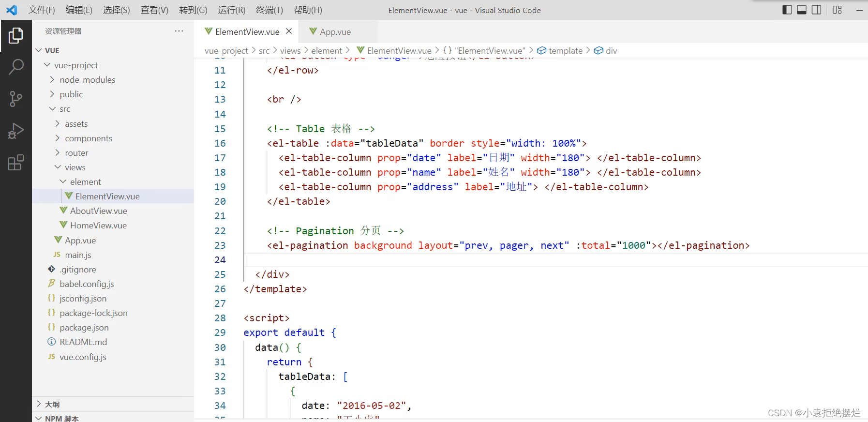The height and width of the screenshot is (422, 868).
Task: Toggle the secondary side bar layout icon
Action: point(816,10)
